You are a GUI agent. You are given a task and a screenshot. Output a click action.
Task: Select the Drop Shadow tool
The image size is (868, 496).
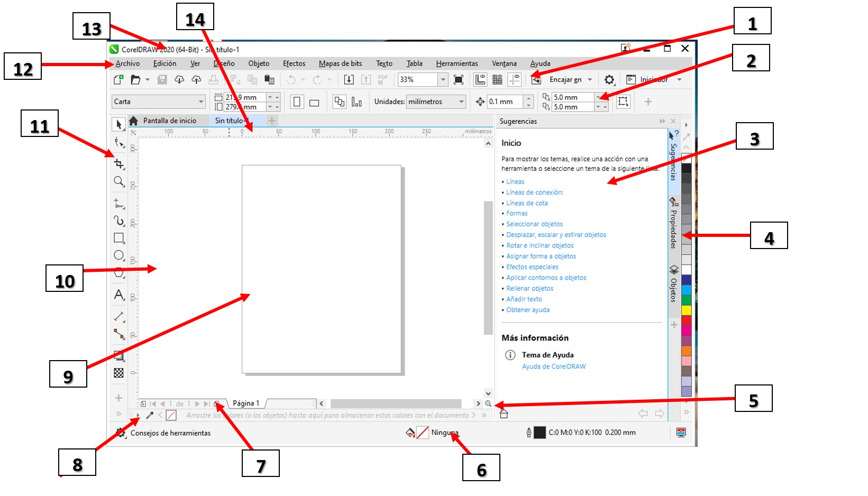(x=119, y=356)
